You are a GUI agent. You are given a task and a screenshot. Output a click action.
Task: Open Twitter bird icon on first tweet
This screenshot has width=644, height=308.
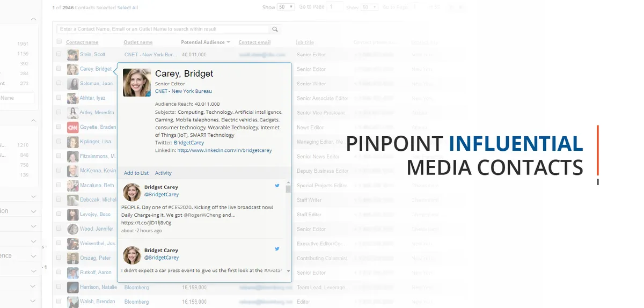coord(277,186)
